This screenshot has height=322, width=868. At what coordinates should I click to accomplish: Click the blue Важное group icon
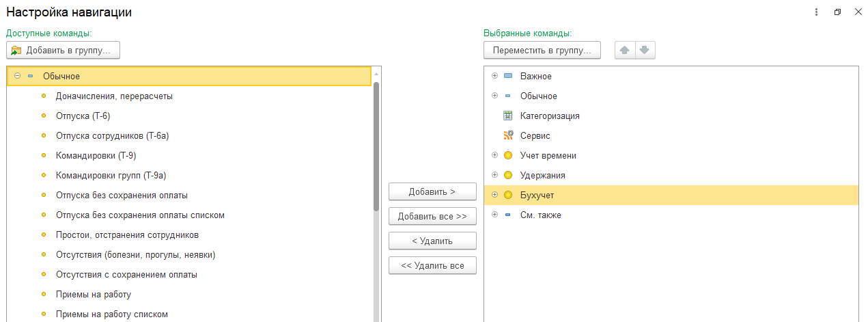click(507, 76)
